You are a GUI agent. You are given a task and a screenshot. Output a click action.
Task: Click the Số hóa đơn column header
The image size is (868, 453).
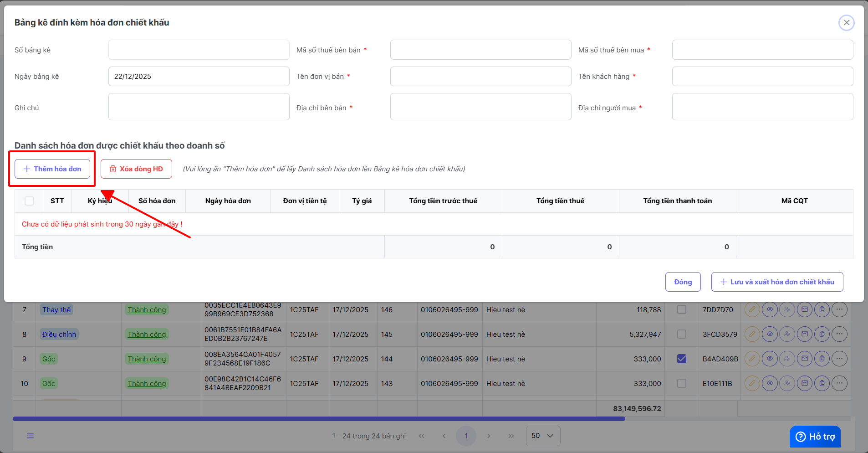tap(157, 201)
